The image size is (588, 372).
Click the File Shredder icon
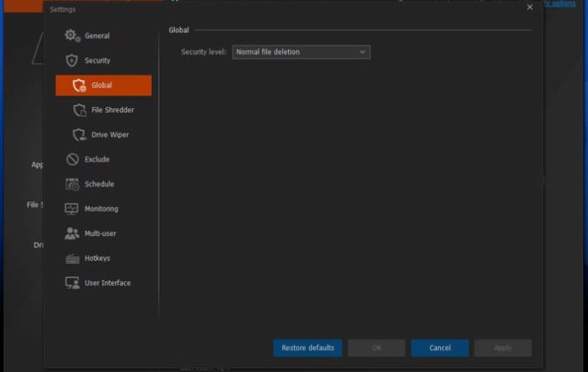click(79, 110)
